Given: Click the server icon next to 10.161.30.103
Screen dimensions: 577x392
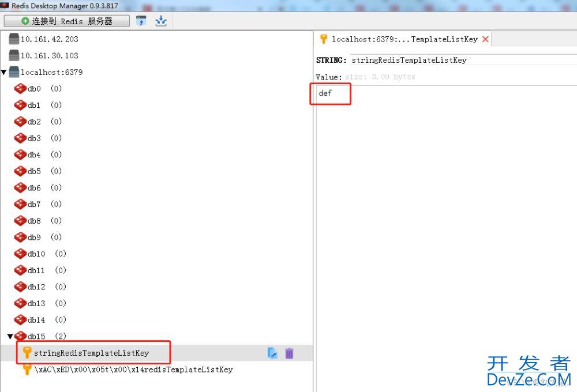Looking at the screenshot, I should coord(14,55).
